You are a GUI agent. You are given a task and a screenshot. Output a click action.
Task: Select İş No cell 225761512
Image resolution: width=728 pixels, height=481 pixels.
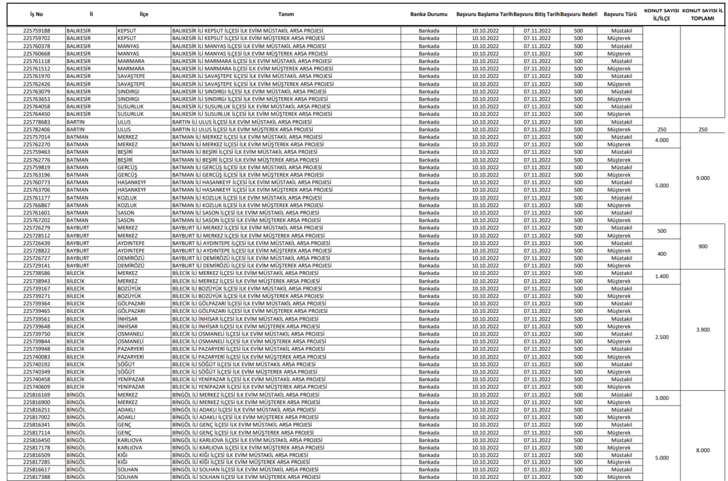[x=36, y=69]
